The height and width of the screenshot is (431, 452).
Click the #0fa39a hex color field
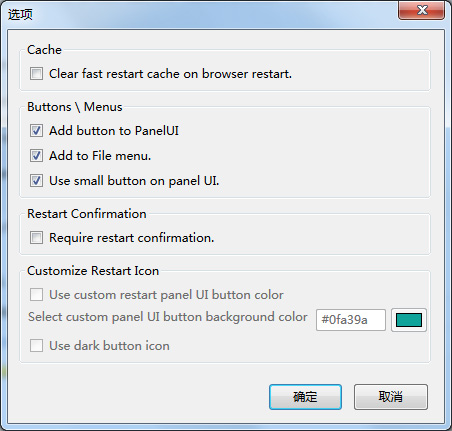[x=351, y=320]
